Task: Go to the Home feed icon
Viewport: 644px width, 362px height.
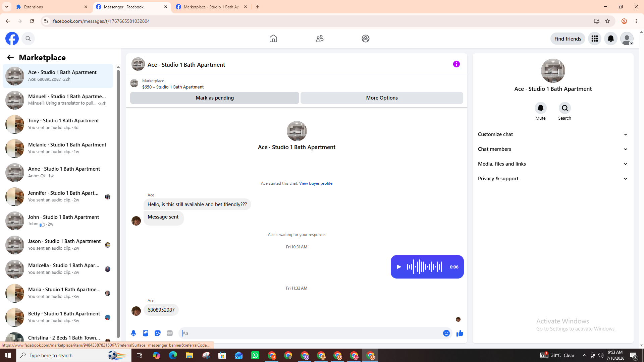Action: coord(273,39)
